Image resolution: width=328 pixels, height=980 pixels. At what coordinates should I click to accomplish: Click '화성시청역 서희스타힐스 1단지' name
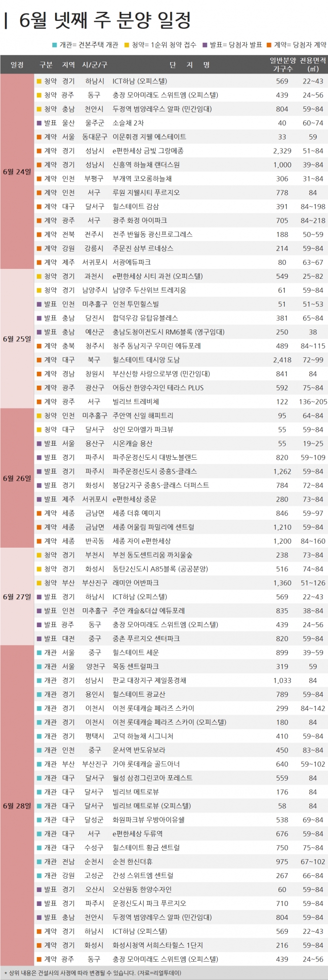click(x=158, y=945)
